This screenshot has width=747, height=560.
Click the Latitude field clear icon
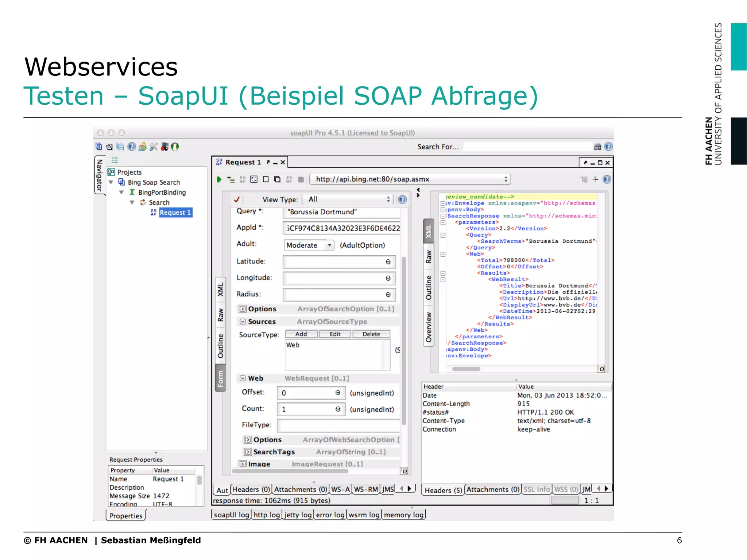click(388, 262)
